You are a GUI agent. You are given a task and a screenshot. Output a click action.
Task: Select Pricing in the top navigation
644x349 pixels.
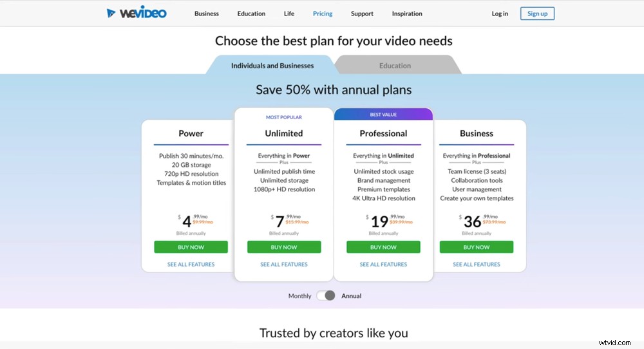point(323,14)
